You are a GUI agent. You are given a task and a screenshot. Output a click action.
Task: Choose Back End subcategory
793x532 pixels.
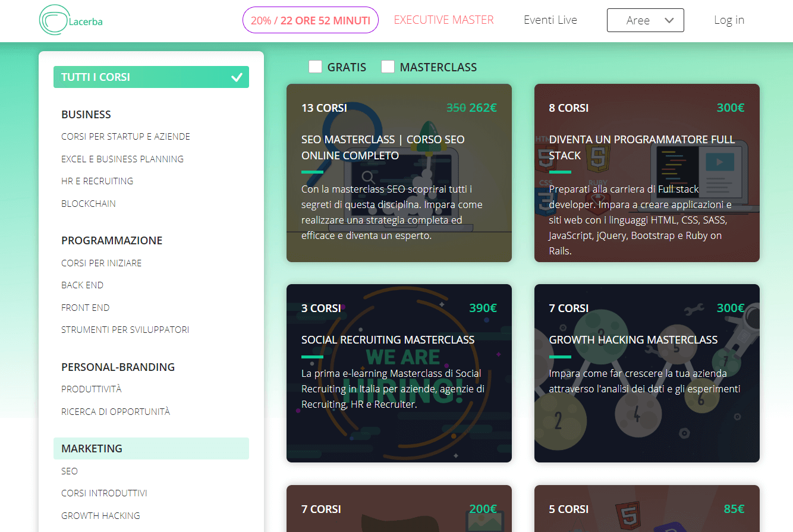pos(82,285)
